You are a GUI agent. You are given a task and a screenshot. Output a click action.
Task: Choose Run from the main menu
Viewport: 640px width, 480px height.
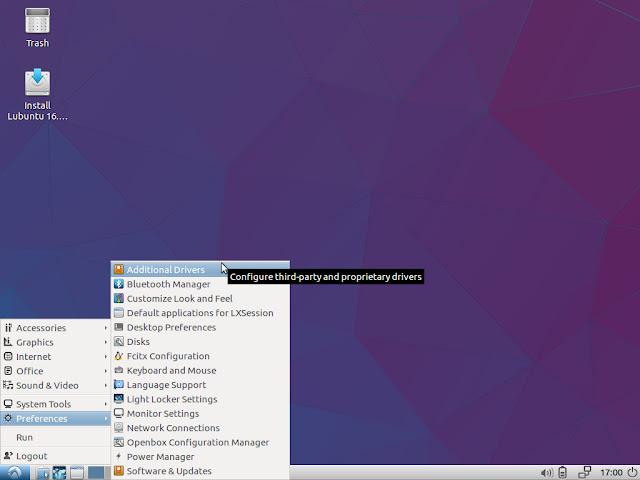56,437
